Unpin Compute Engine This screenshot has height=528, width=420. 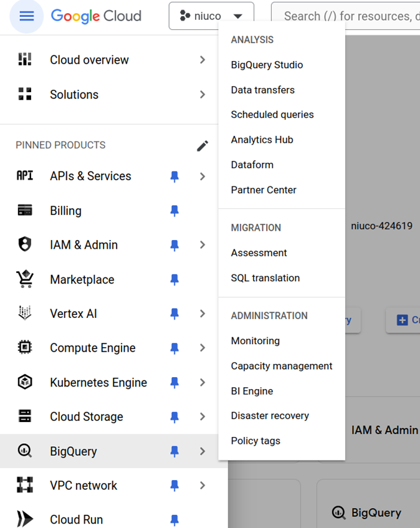click(174, 348)
